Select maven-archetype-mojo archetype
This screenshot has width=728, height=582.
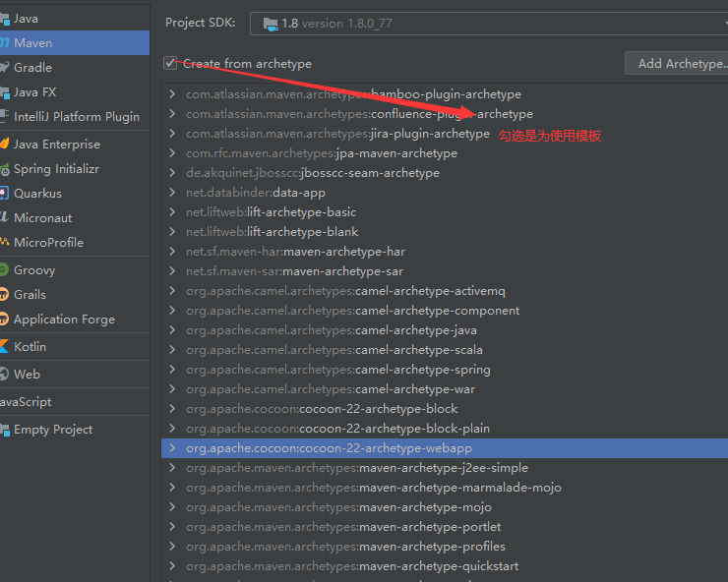point(445,507)
